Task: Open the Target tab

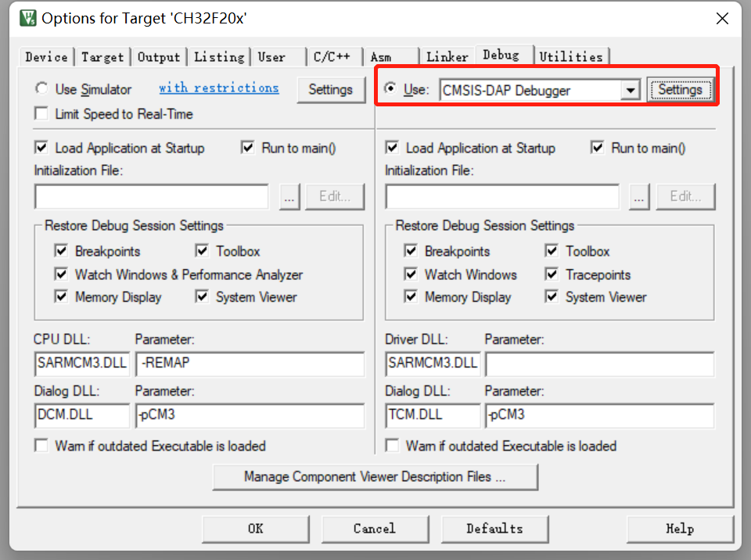Action: click(102, 57)
